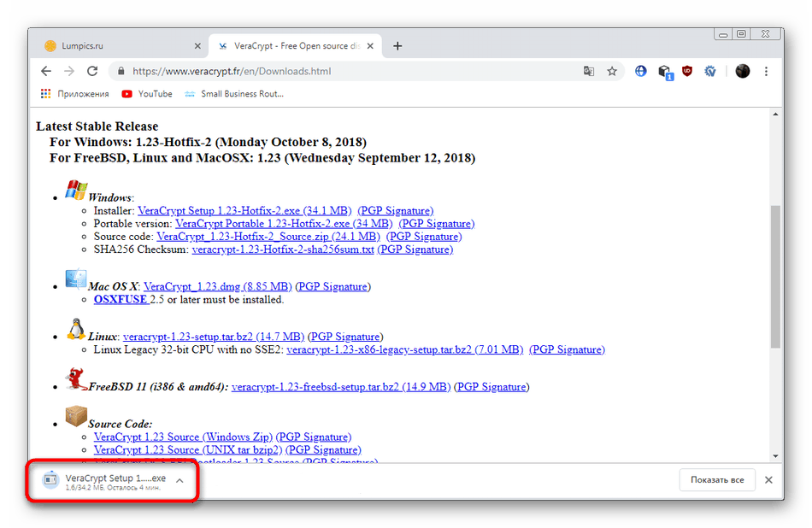Viewport: 812px width, 528px height.
Task: Go forward to the next page
Action: 69,72
